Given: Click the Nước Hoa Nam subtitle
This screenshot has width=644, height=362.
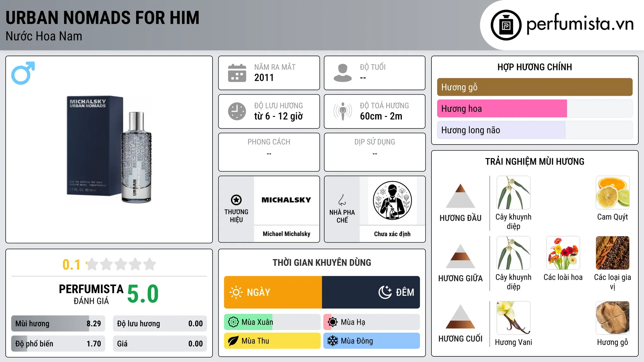Looking at the screenshot, I should pyautogui.click(x=44, y=36).
